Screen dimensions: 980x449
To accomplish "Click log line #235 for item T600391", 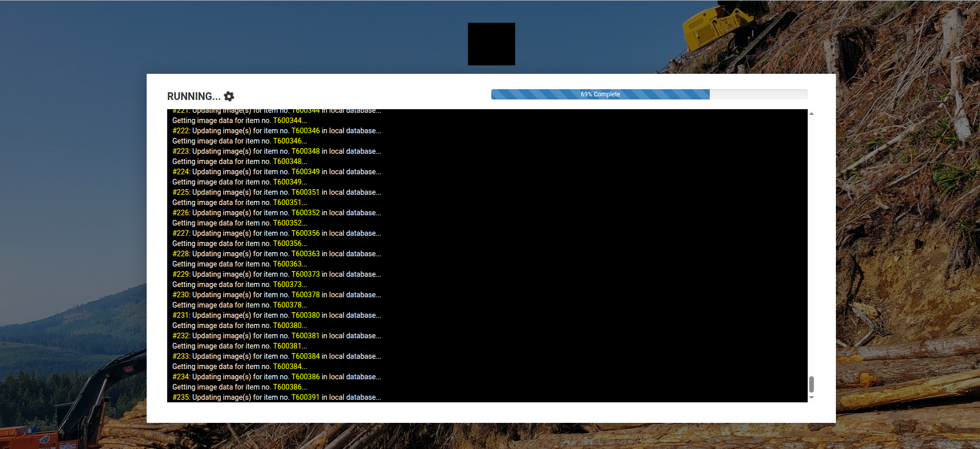I will pos(277,397).
